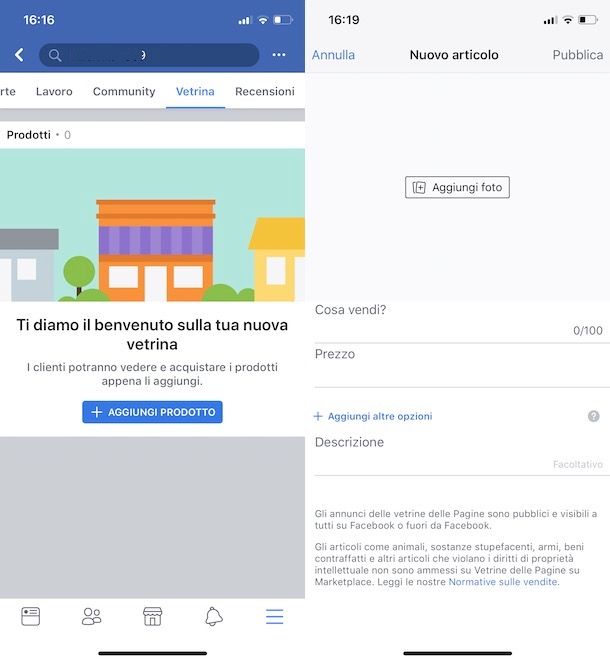Screen dimensions: 610x660
Task: Open the News Feed icon in bottom bar
Action: tap(31, 616)
